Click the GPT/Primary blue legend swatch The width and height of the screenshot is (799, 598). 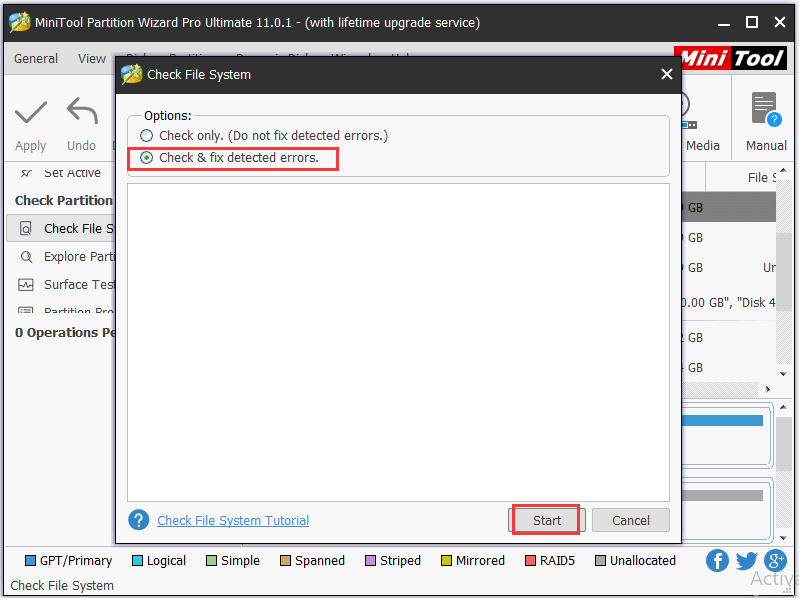pyautogui.click(x=31, y=561)
